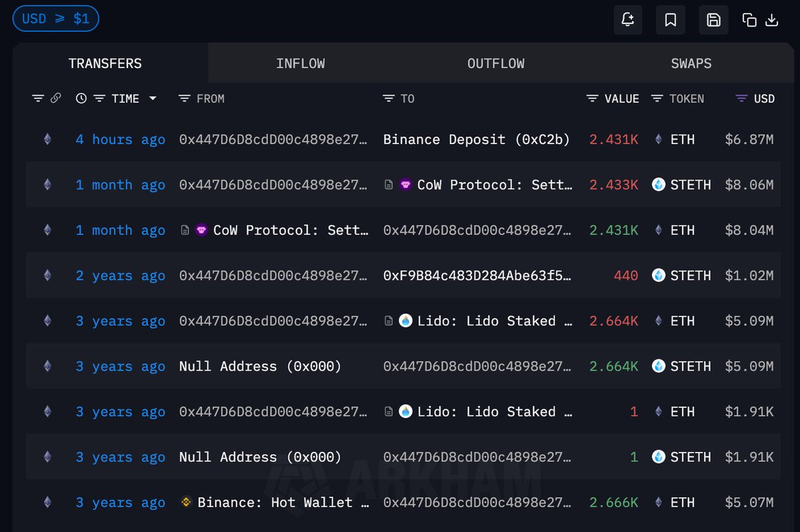This screenshot has width=800, height=532.
Task: Click contract document icon in 1 ETH row
Action: (389, 411)
